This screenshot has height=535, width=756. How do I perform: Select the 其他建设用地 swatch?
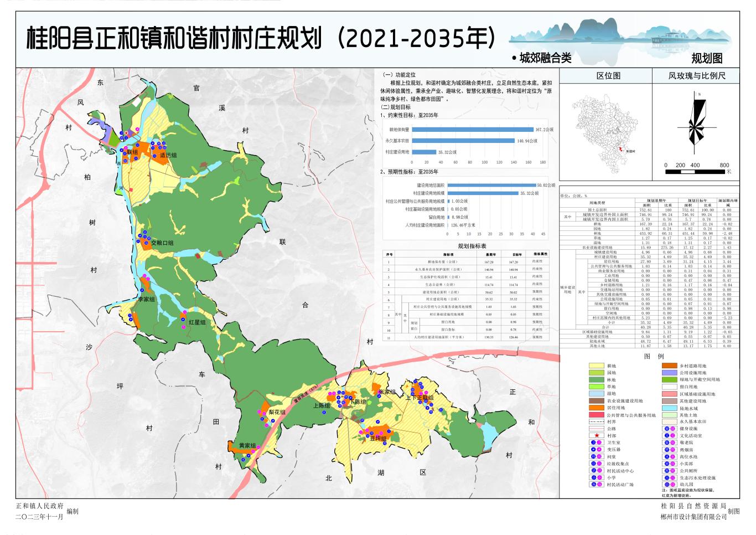click(x=670, y=401)
